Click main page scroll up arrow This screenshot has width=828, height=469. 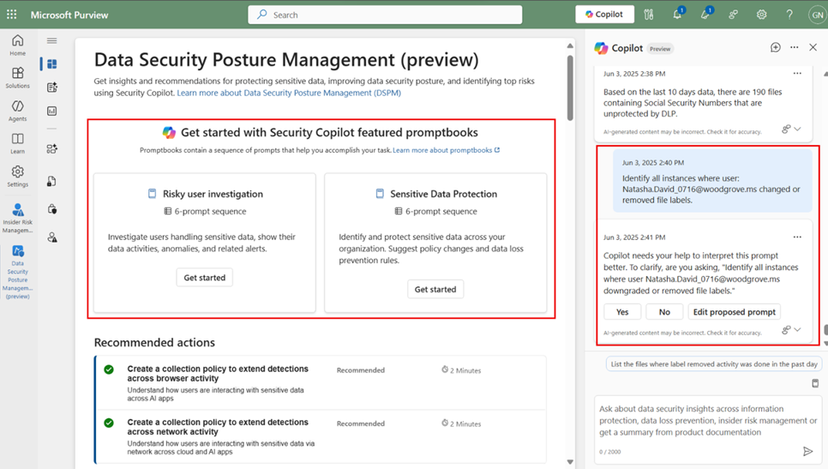[570, 45]
